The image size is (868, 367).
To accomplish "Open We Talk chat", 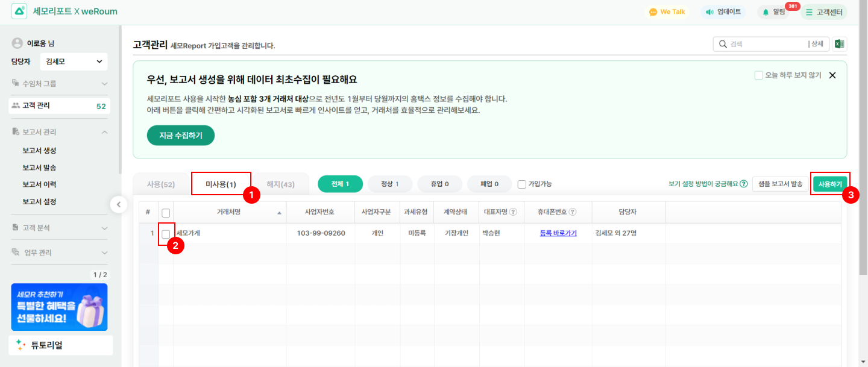I will click(x=667, y=12).
